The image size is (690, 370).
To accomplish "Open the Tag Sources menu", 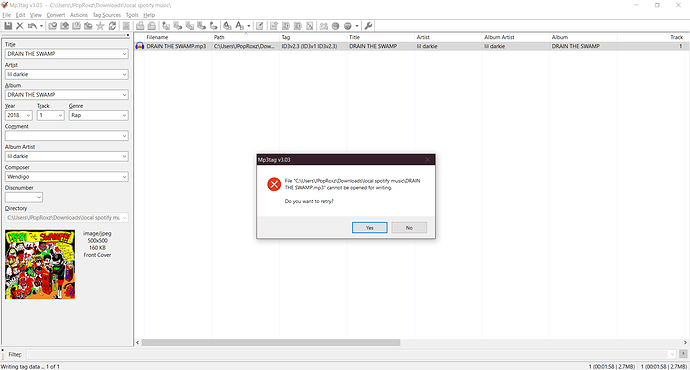I will [106, 15].
